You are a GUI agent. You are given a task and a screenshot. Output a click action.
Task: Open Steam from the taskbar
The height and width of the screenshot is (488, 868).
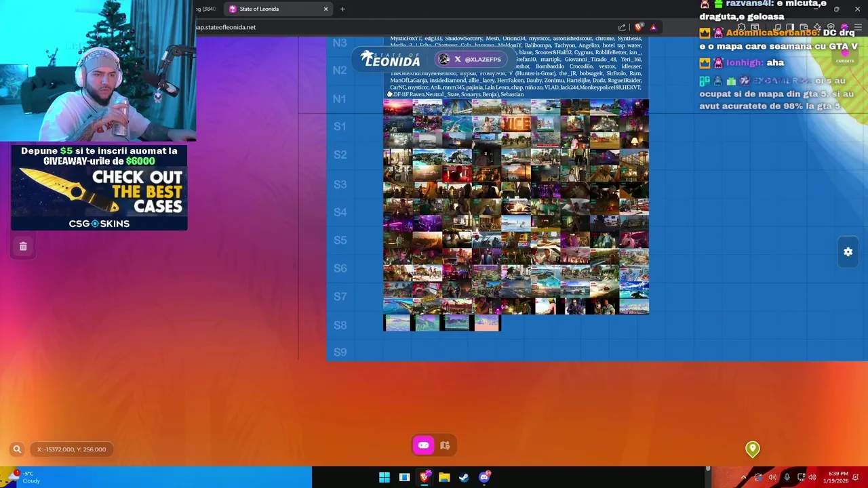point(464,477)
